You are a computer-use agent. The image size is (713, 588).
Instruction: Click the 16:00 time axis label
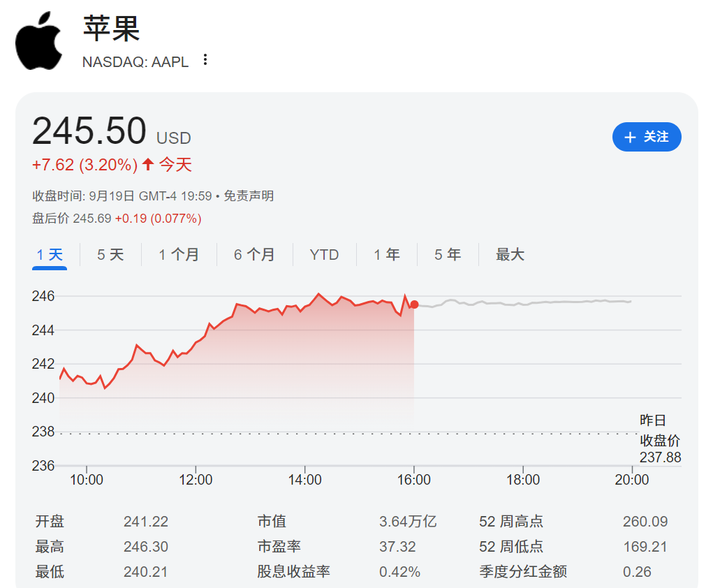(x=414, y=479)
